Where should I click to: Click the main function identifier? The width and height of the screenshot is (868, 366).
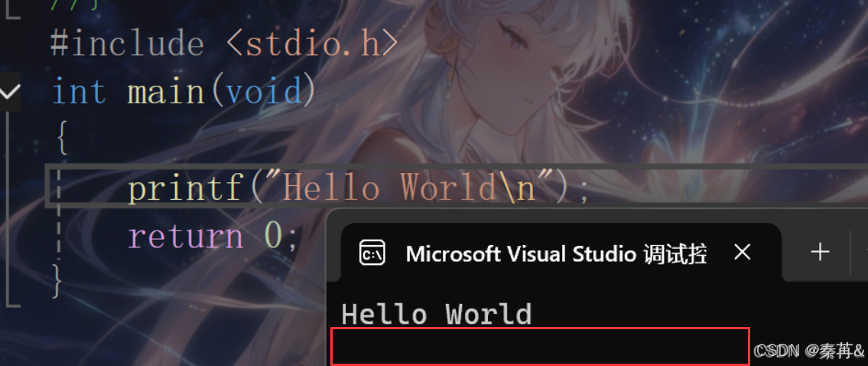click(167, 92)
